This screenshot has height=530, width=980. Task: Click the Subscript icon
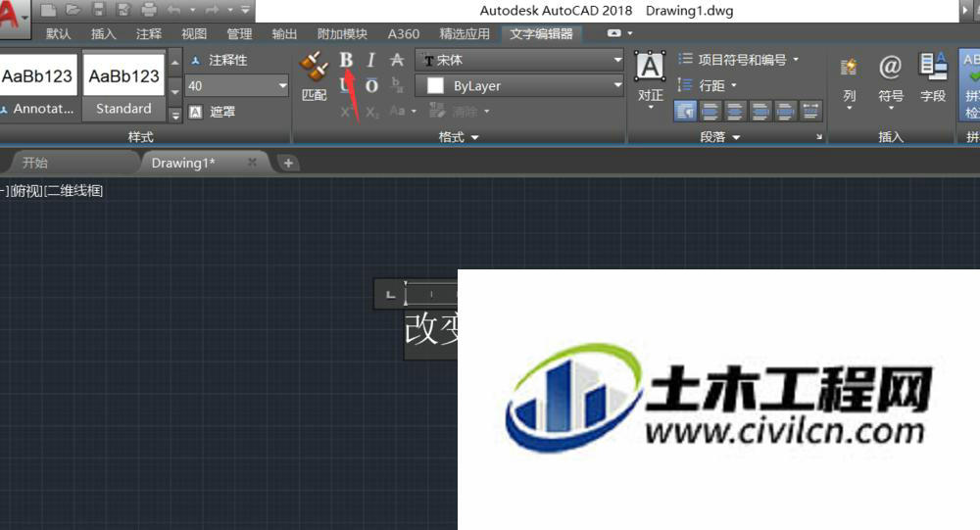(x=371, y=112)
